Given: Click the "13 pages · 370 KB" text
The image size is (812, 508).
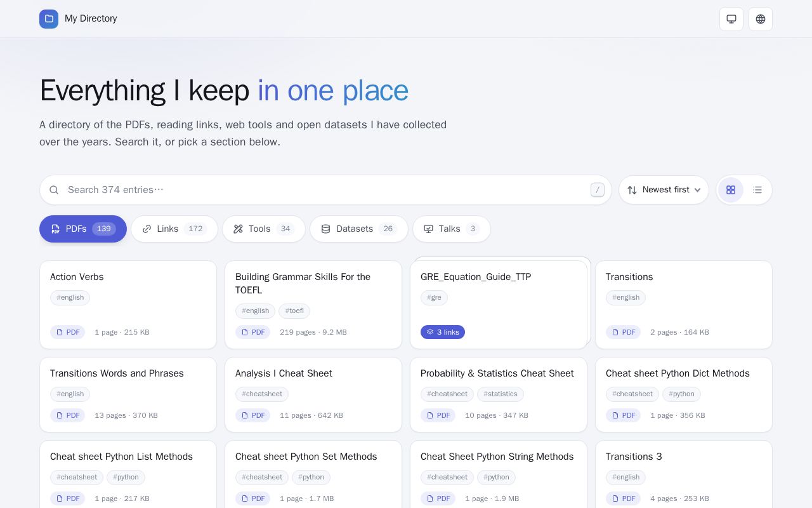Looking at the screenshot, I should click(126, 415).
